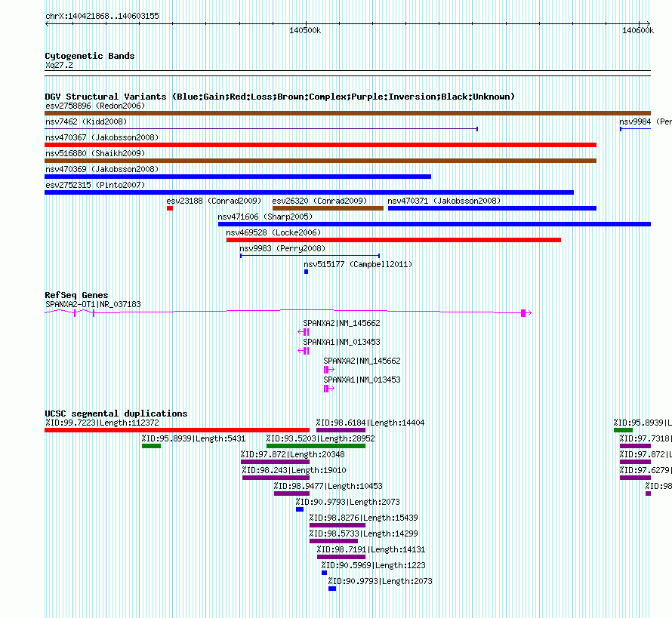672x618 pixels.
Task: Select the partially visible nsv9984 variant label
Action: (646, 121)
